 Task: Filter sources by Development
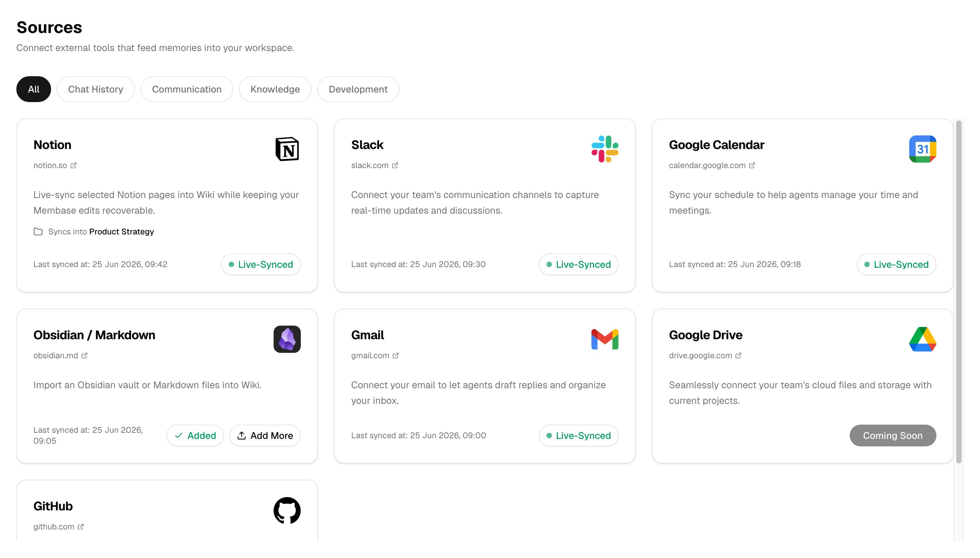click(x=358, y=89)
